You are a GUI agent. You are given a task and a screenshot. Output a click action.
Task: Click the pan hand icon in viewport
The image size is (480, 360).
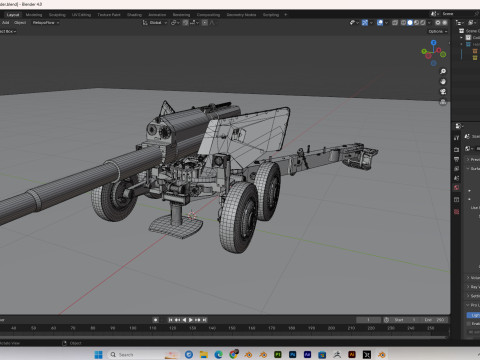click(x=443, y=82)
